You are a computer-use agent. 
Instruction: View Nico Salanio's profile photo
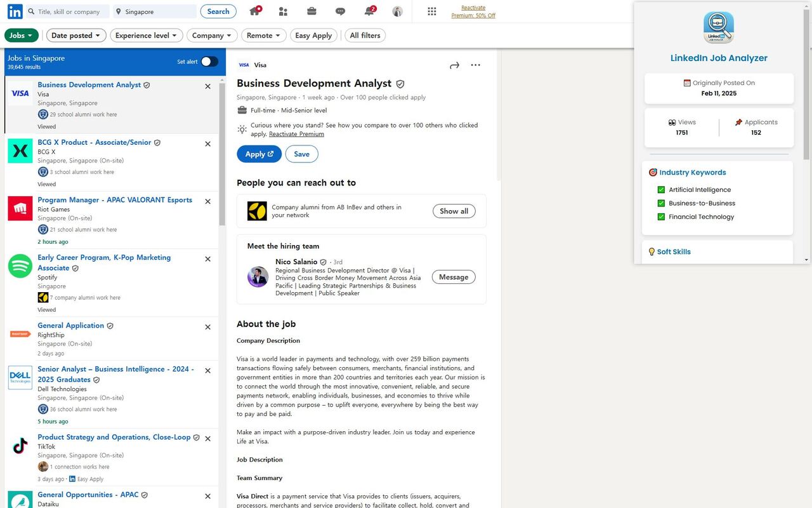tap(258, 277)
